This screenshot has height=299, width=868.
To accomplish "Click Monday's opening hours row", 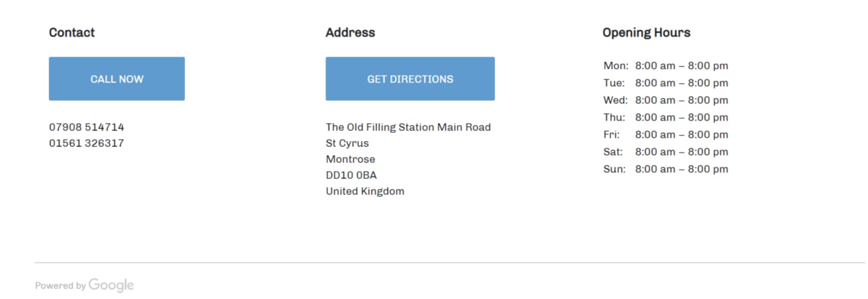I will tap(666, 66).
